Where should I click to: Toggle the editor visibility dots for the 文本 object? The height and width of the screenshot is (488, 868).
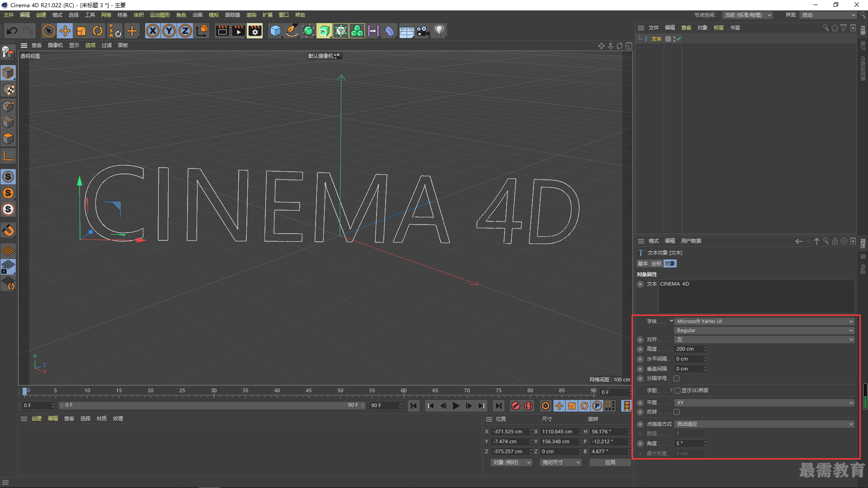click(675, 39)
